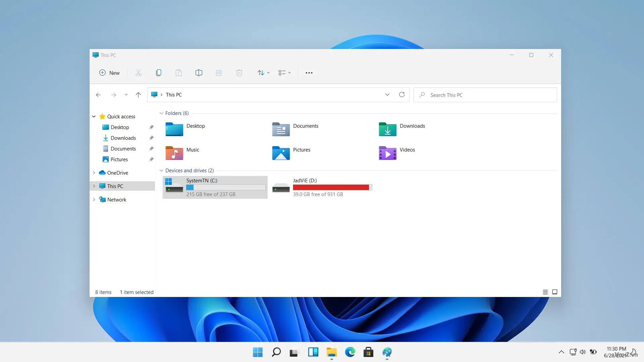
Task: Collapse the Folders (6) group
Action: 161,113
